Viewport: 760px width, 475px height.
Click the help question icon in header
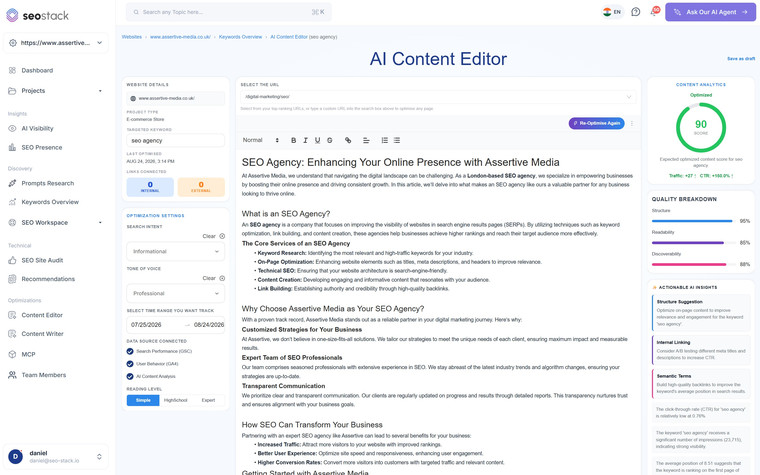tap(635, 12)
